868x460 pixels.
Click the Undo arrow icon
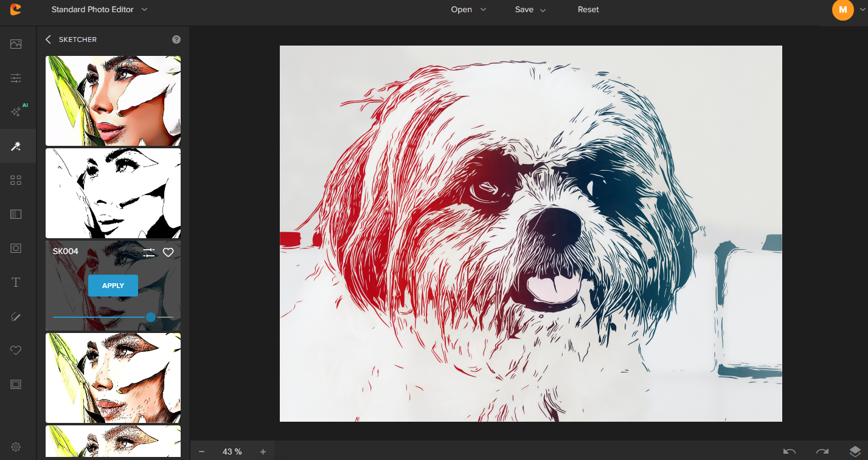[x=789, y=451]
